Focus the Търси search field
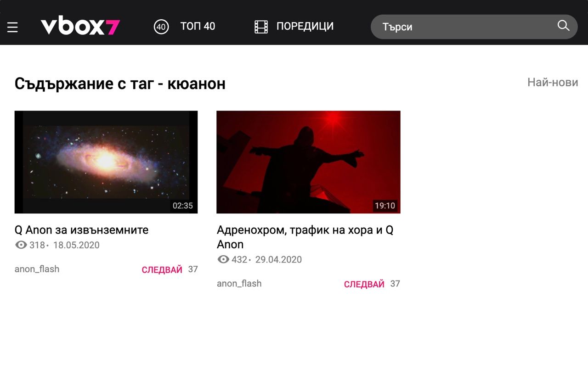 (474, 27)
